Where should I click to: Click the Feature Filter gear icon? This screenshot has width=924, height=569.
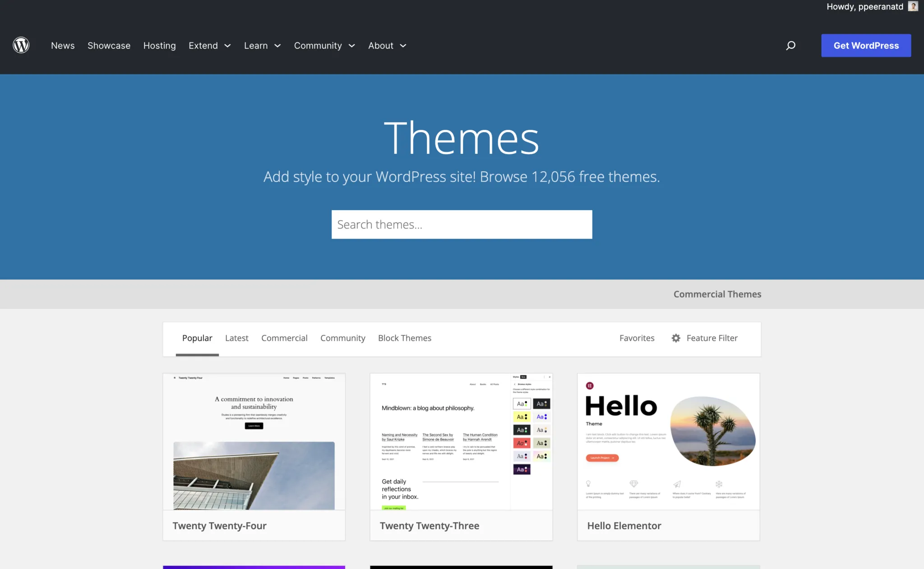point(675,338)
